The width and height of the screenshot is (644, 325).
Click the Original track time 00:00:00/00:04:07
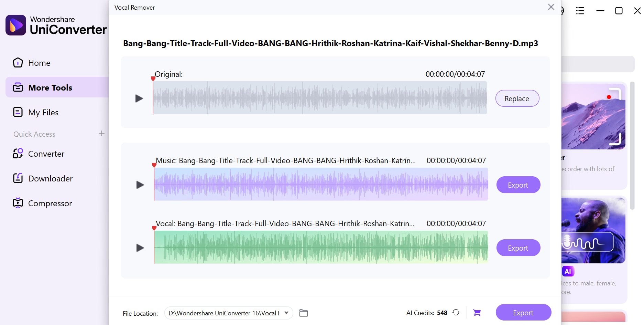pos(455,74)
